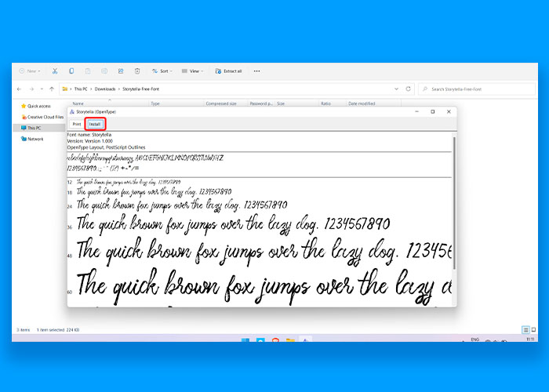Viewport: 549px width, 392px height.
Task: Open Creative Cloud Files in the navigation pane
Action: pyautogui.click(x=42, y=117)
